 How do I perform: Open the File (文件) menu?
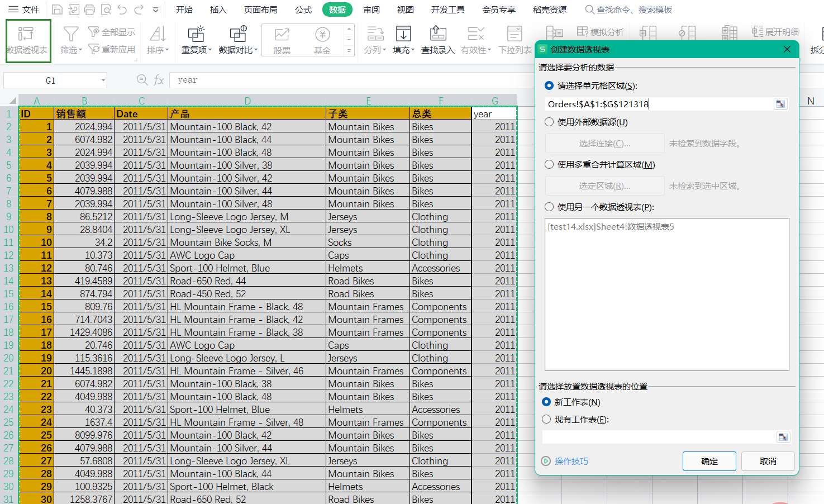tap(23, 9)
